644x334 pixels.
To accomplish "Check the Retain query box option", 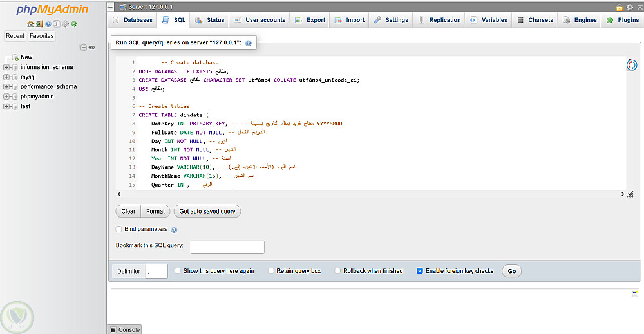I will [x=271, y=271].
